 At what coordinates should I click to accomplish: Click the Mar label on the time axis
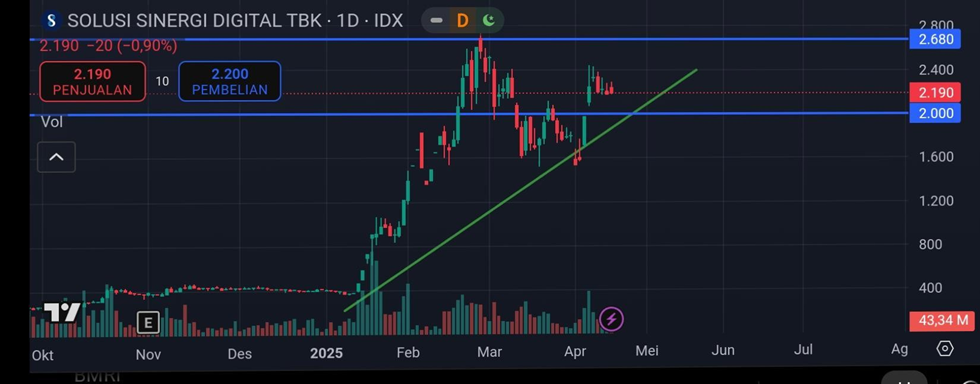point(489,352)
